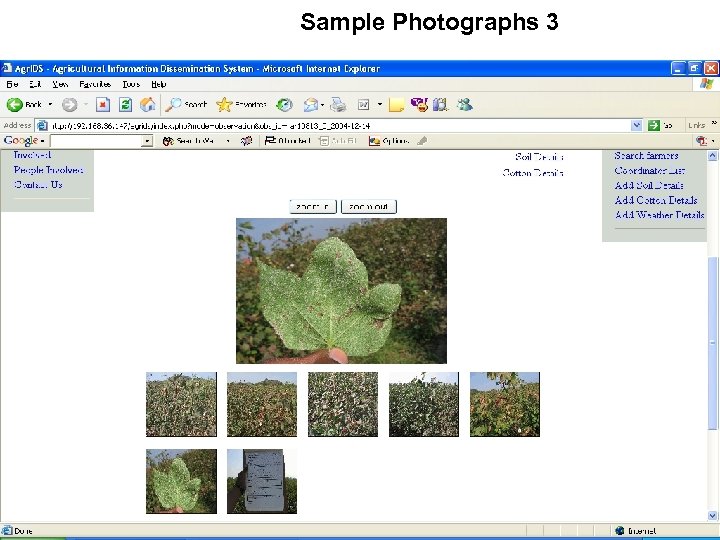Open the address bar dropdown arrow
This screenshot has height=540, width=720.
click(636, 125)
